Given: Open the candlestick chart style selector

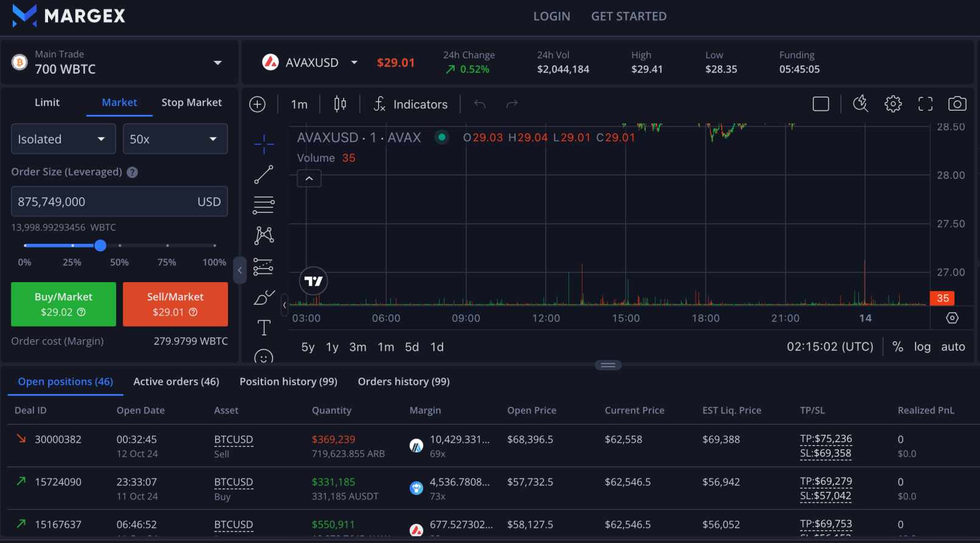Looking at the screenshot, I should (340, 104).
